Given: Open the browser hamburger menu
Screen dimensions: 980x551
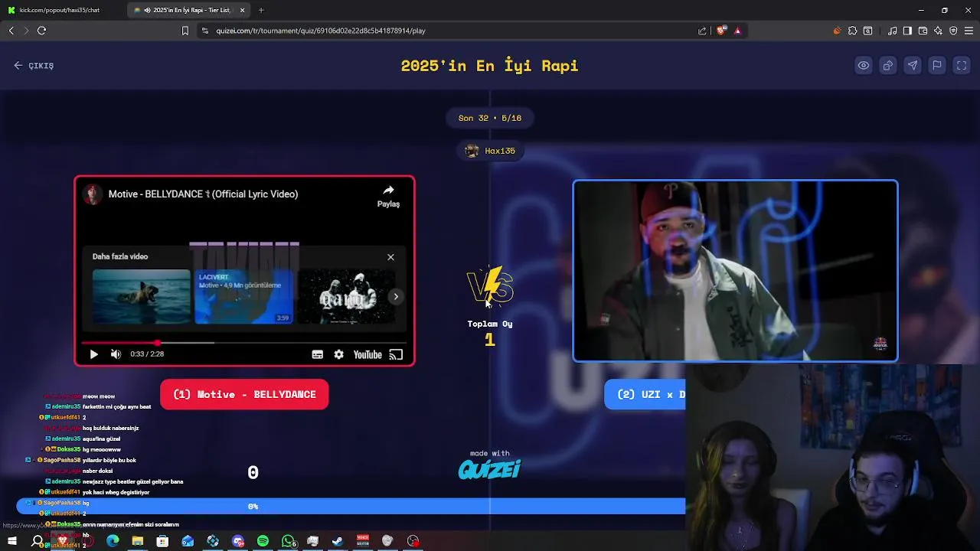Looking at the screenshot, I should point(969,31).
